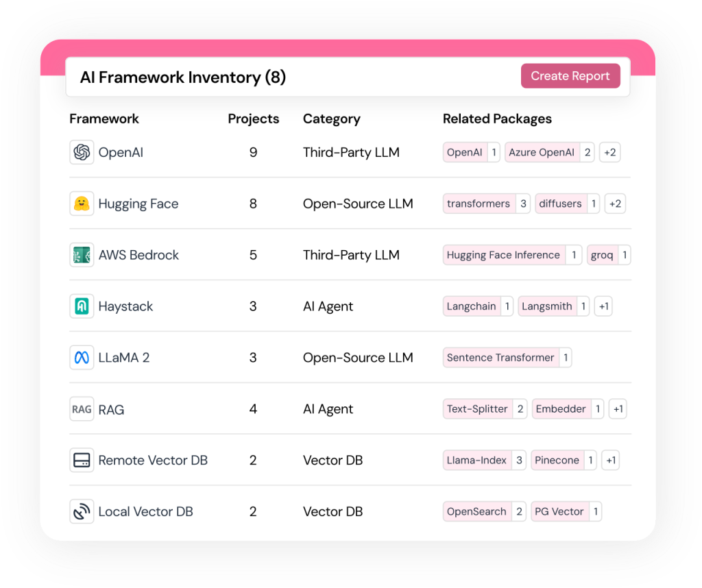Screen dimensions: 702x588
Task: Expand +1 packages in RAG row
Action: coord(618,409)
